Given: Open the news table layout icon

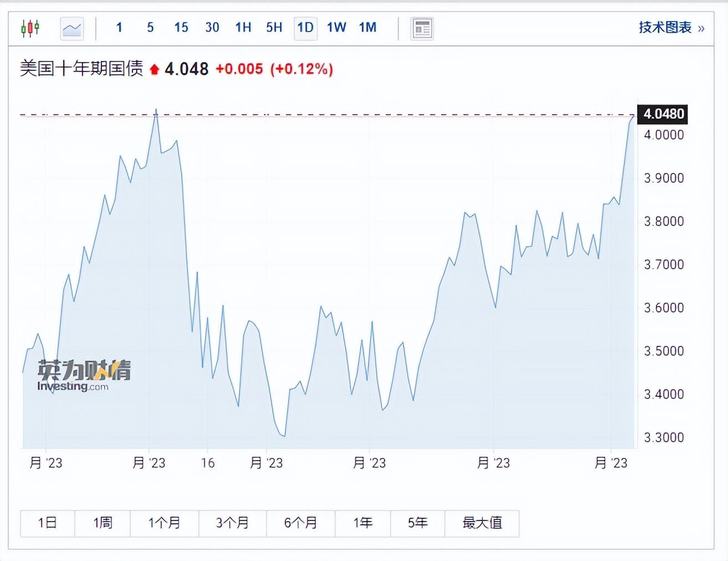Looking at the screenshot, I should click(x=422, y=28).
